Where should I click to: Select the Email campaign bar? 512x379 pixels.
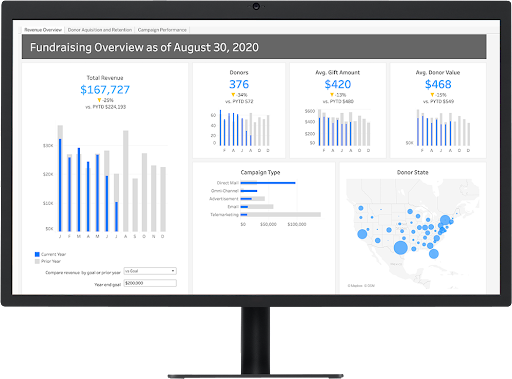click(257, 207)
